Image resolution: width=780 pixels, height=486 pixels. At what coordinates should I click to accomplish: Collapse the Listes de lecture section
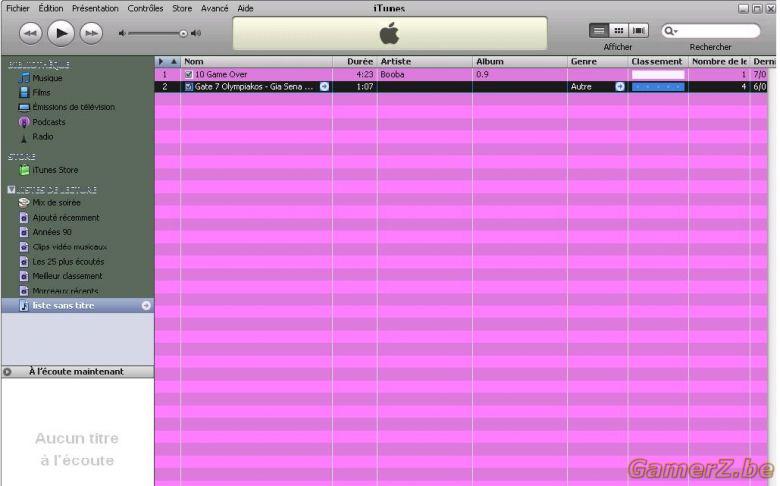point(11,190)
